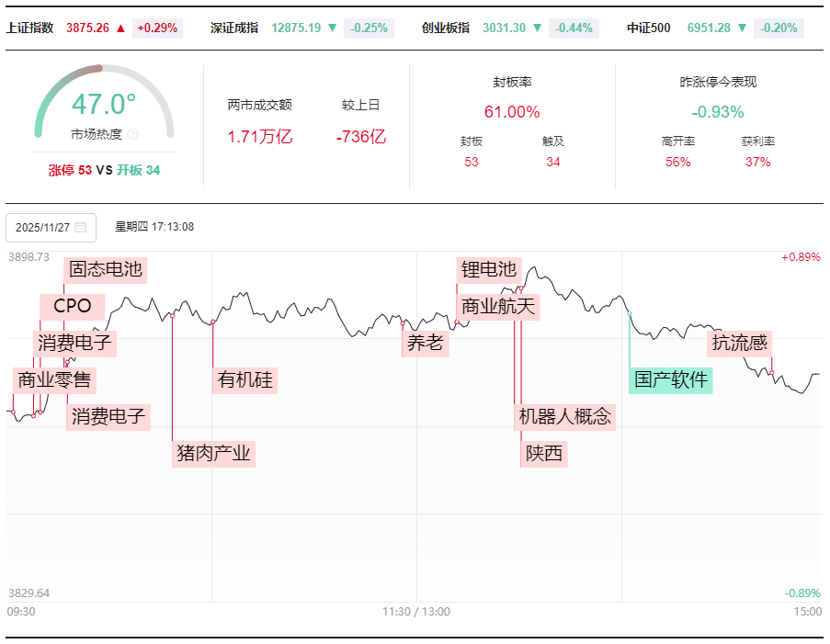Click the 47.0° market heat gauge
Image resolution: width=830 pixels, height=644 pixels.
point(104,104)
